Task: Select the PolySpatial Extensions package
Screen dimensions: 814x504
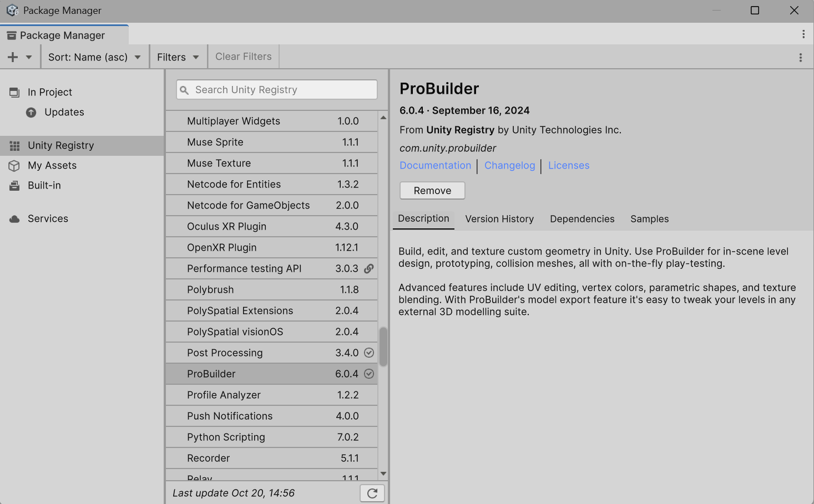Action: [x=271, y=310]
